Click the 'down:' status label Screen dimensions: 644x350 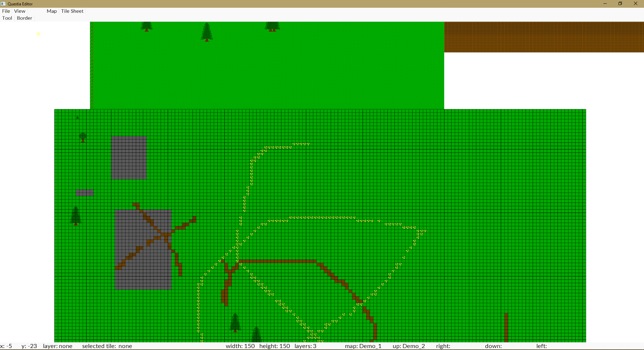coord(493,346)
